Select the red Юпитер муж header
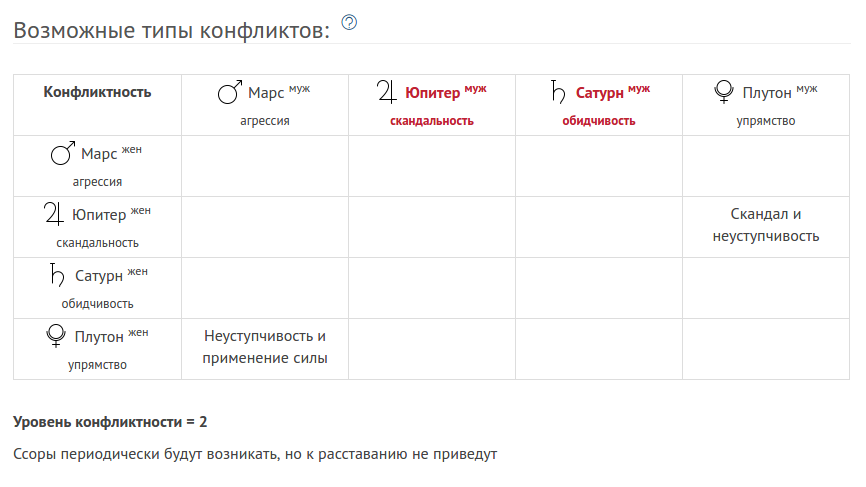The image size is (866, 487). coord(446,92)
